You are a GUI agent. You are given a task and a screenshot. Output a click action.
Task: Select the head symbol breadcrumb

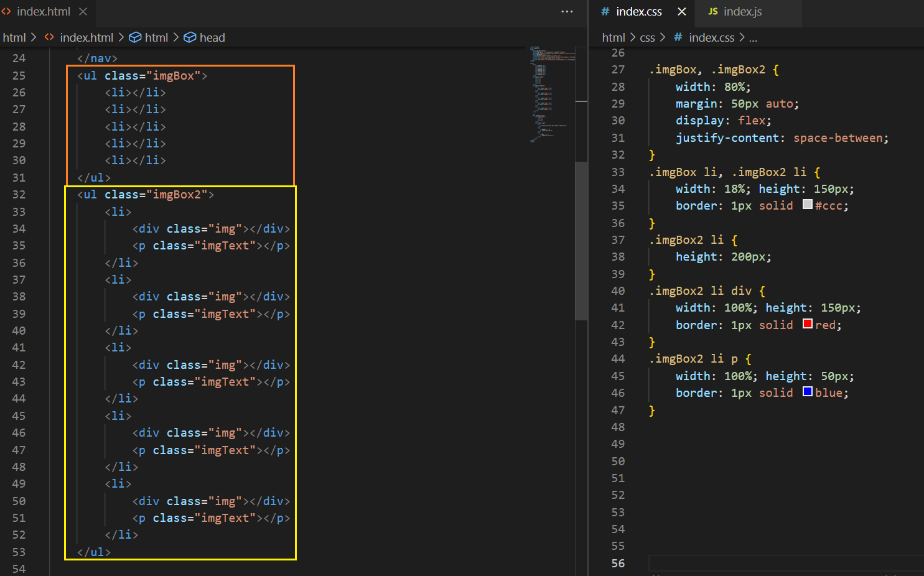point(212,38)
